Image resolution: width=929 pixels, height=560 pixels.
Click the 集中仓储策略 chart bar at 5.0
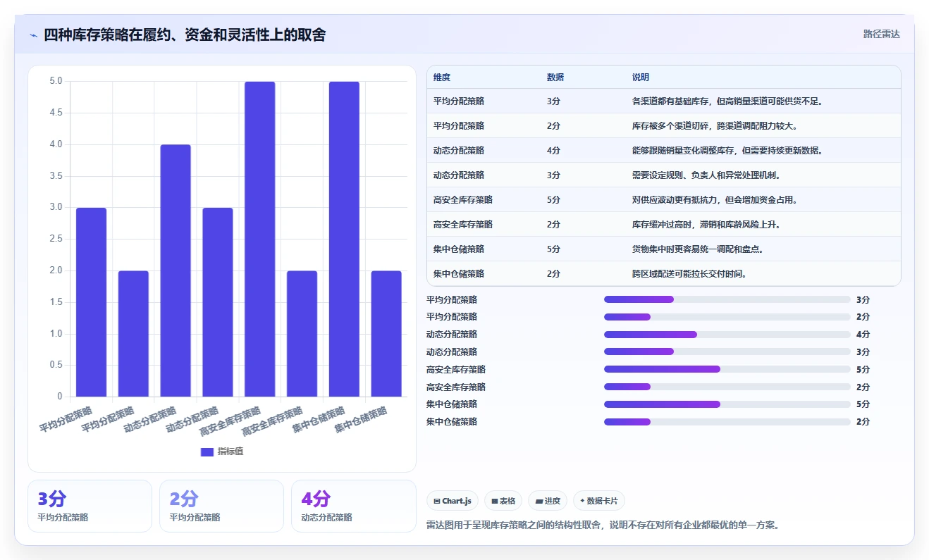(x=344, y=239)
